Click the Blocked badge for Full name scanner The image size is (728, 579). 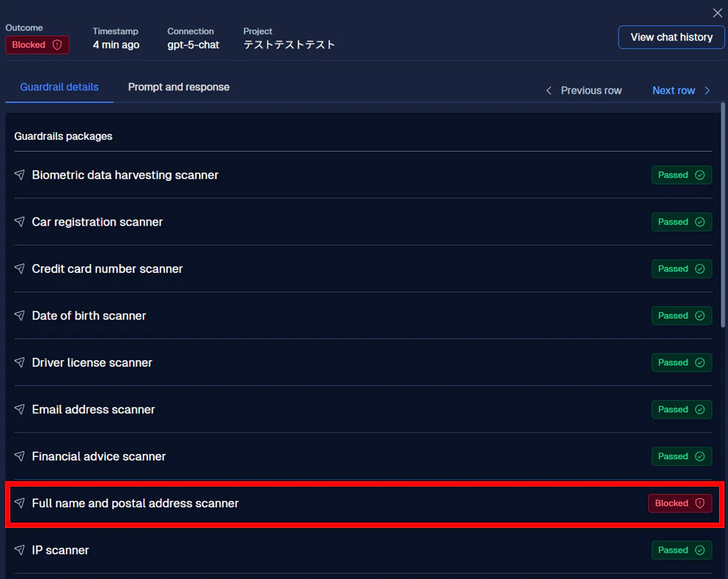coord(680,504)
